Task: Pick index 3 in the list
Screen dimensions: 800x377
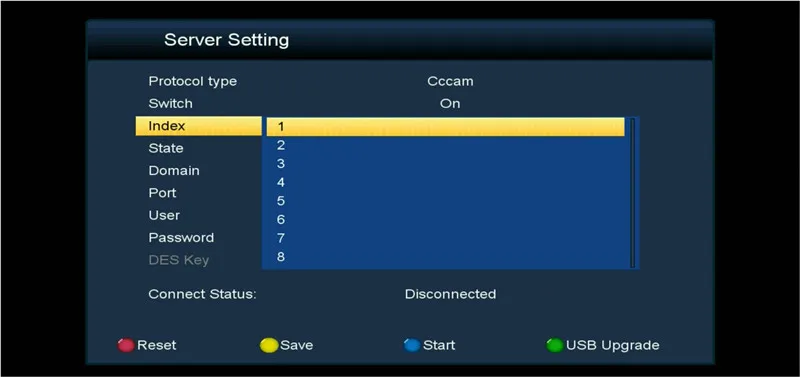Action: (x=445, y=164)
